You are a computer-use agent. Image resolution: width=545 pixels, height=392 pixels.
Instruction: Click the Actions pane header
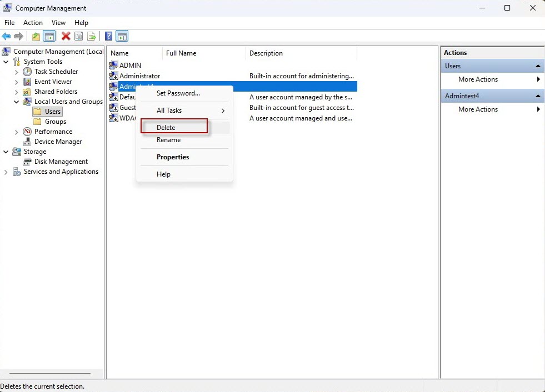coord(493,53)
